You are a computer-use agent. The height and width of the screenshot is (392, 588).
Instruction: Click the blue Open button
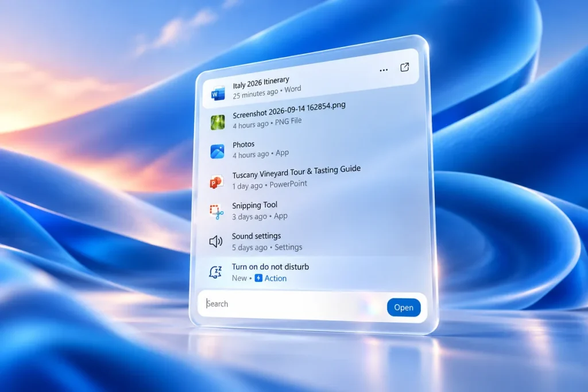point(404,307)
